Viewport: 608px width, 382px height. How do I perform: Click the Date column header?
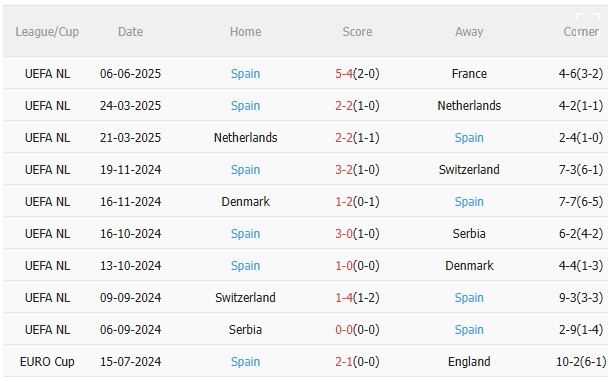[130, 32]
